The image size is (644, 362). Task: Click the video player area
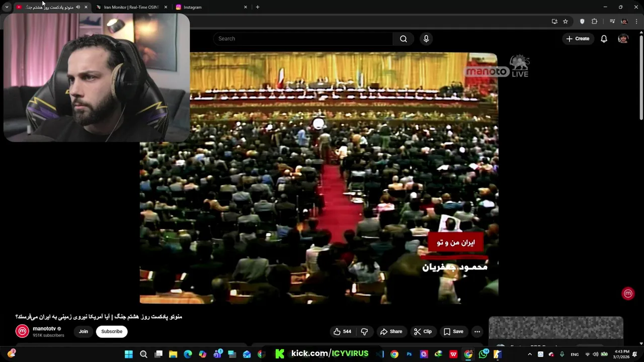tap(319, 178)
